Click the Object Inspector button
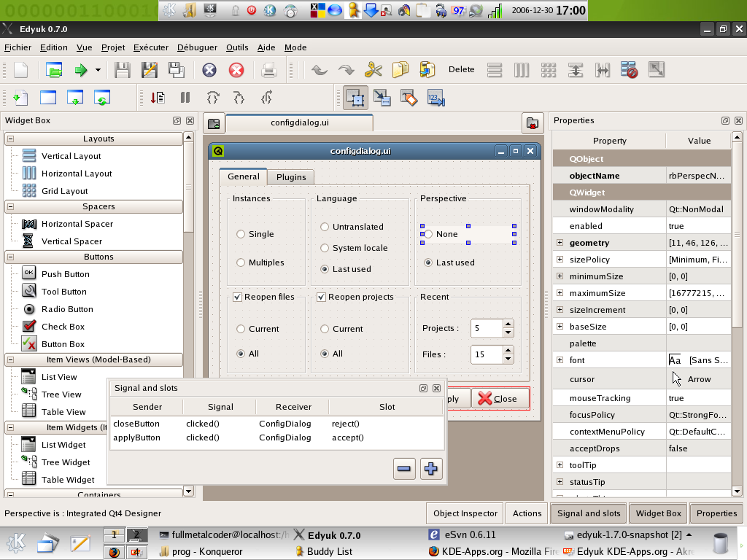The height and width of the screenshot is (560, 747). (x=465, y=513)
